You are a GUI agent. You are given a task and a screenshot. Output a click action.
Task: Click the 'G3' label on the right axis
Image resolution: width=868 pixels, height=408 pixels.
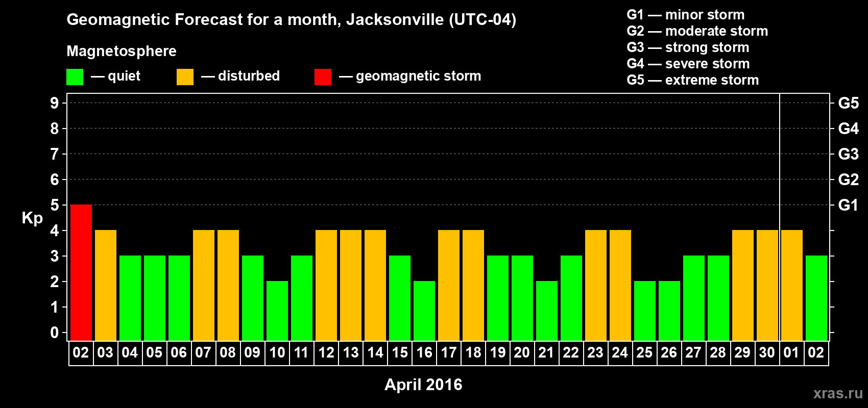coord(849,154)
